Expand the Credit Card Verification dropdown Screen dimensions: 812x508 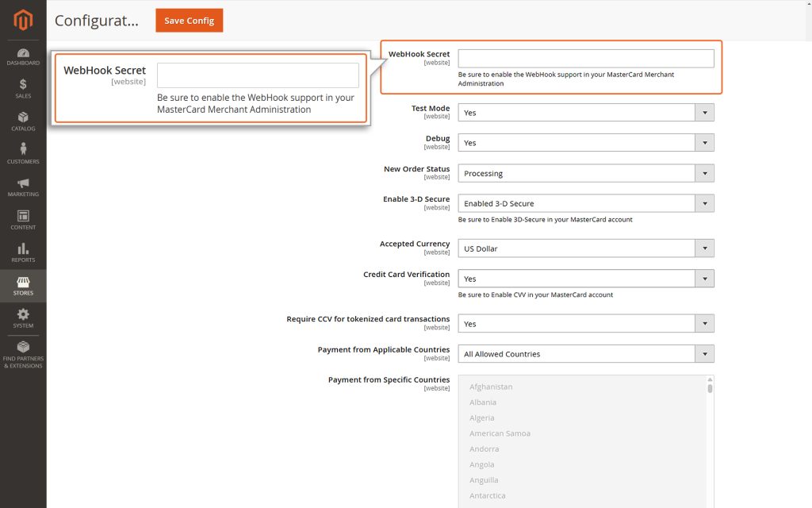click(x=704, y=278)
